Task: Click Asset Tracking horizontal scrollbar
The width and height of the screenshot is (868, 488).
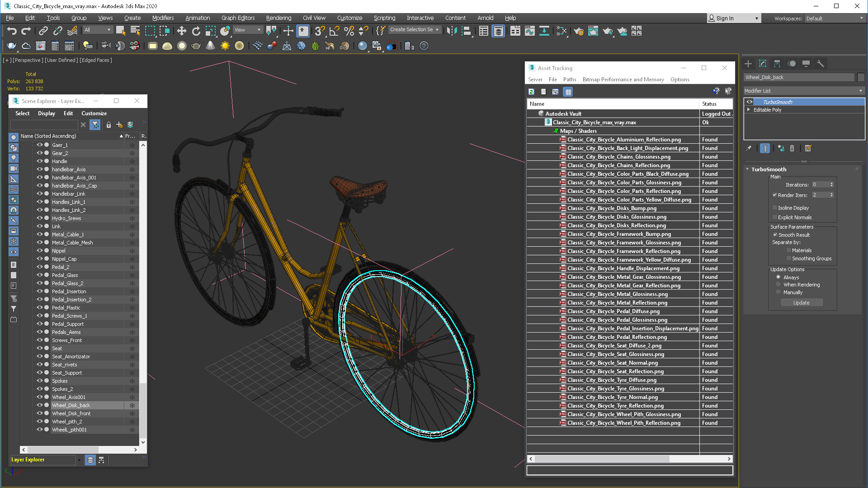Action: click(x=630, y=459)
